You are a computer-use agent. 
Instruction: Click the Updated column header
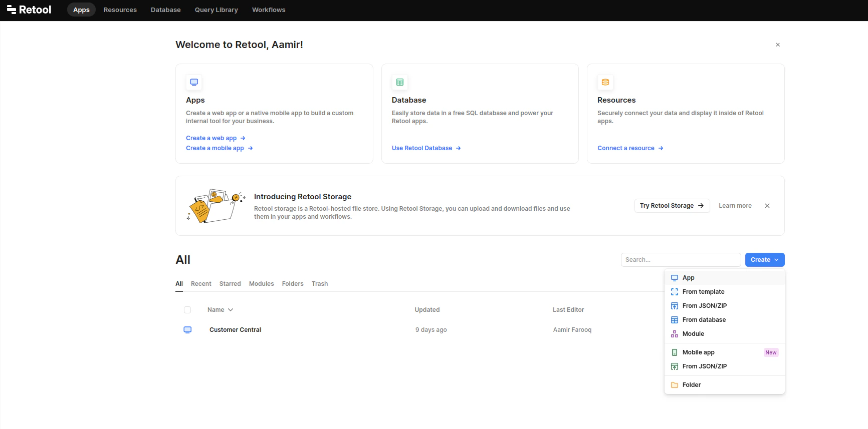pyautogui.click(x=427, y=310)
